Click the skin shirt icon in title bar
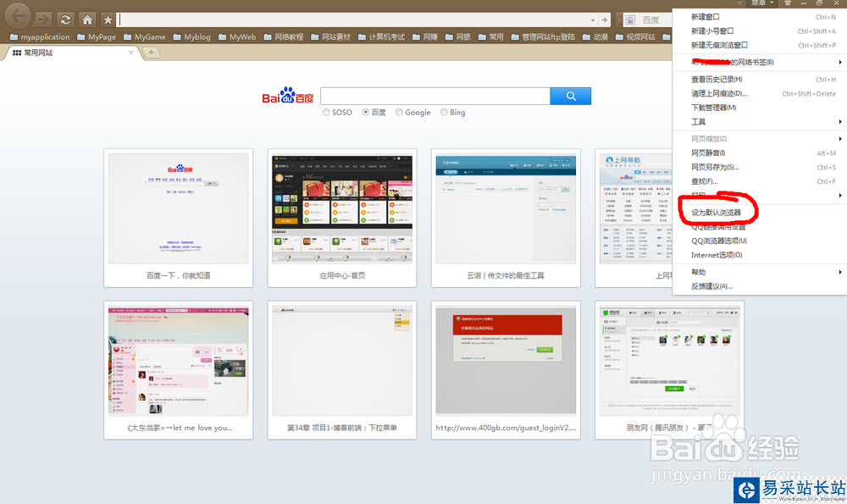The image size is (847, 504). (x=788, y=3)
